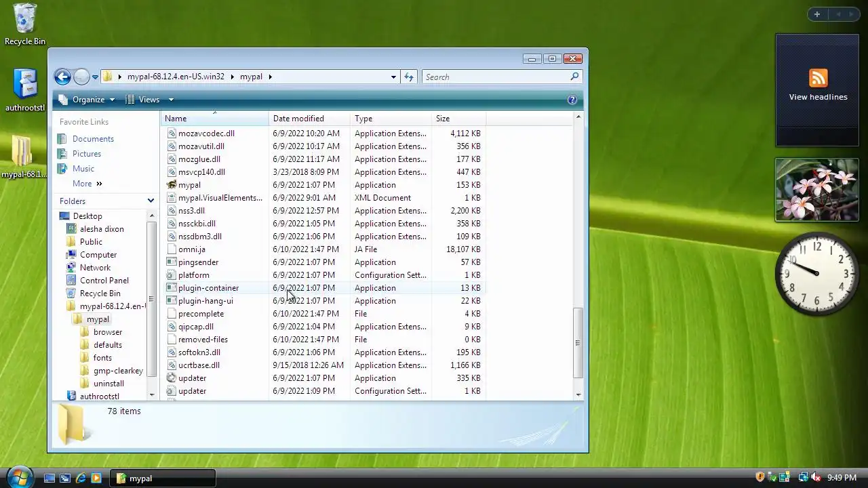This screenshot has width=868, height=488.
Task: Sort by Date modified column
Action: pyautogui.click(x=309, y=119)
